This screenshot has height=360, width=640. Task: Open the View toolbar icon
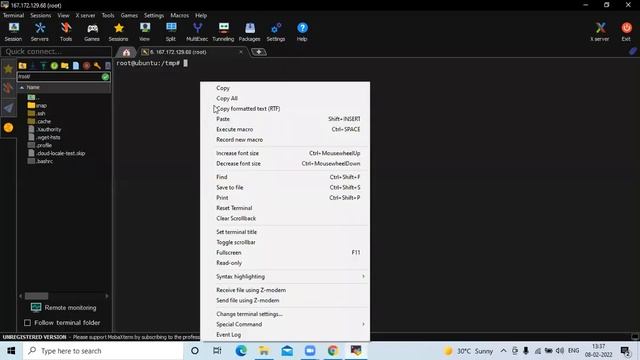click(x=144, y=32)
